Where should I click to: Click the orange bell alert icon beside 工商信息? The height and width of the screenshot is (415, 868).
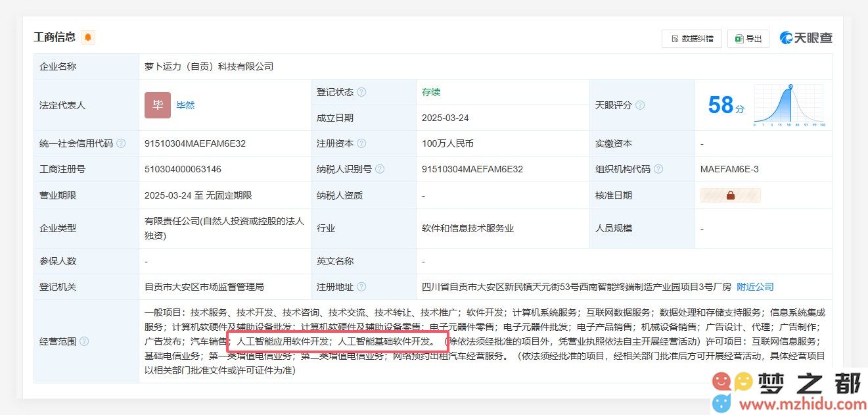point(88,37)
